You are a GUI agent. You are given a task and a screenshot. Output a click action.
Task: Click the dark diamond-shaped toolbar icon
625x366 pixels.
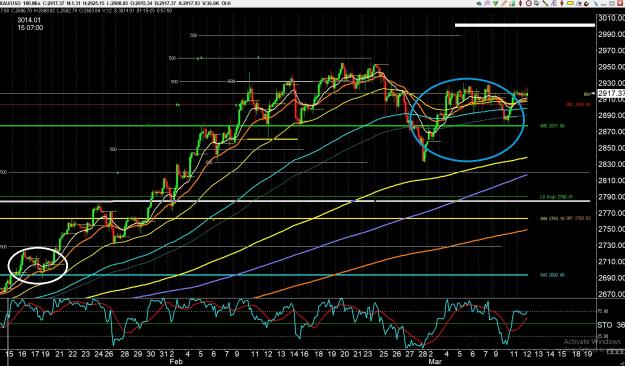[x=521, y=3]
